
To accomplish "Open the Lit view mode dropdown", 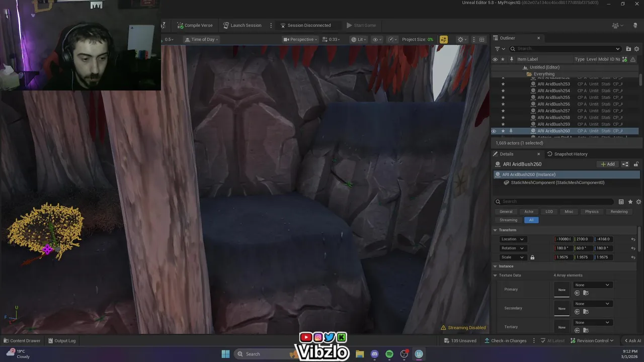I will click(x=359, y=39).
